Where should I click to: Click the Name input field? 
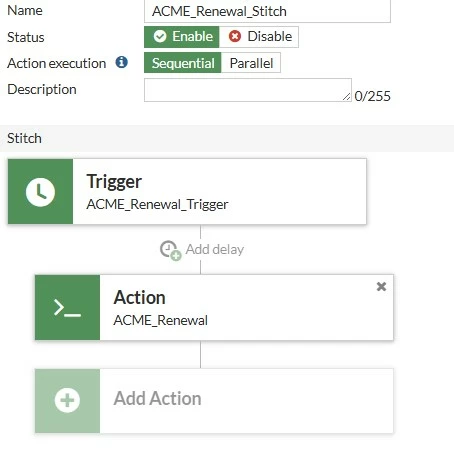pos(267,11)
